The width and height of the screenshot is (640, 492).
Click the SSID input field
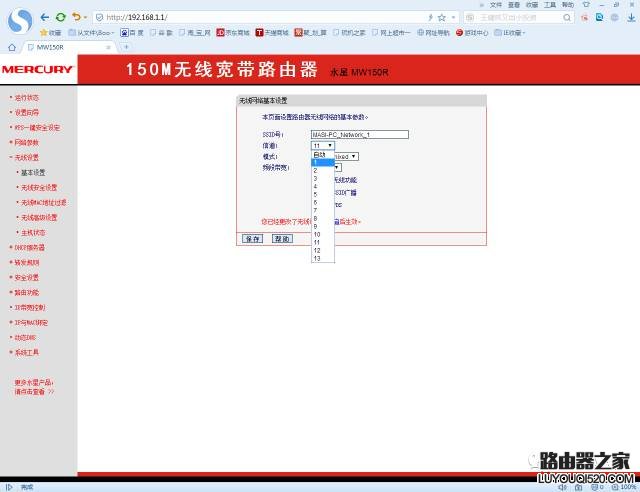click(360, 134)
